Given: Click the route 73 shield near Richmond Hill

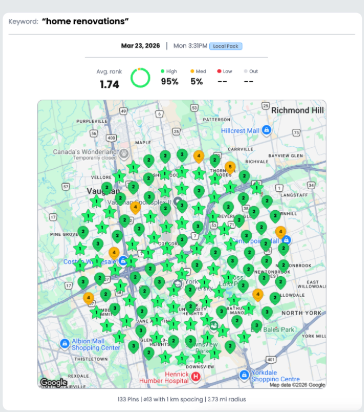Looking at the screenshot, I should 296,132.
